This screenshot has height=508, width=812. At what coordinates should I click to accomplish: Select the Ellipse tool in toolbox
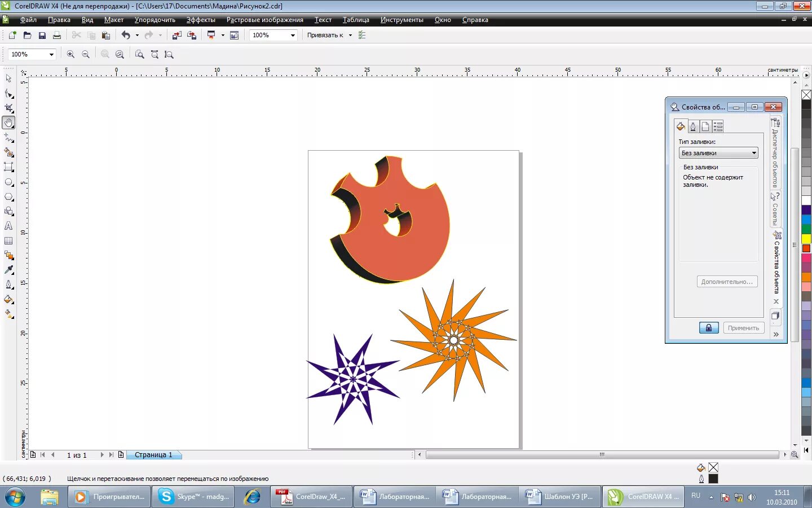pyautogui.click(x=8, y=182)
